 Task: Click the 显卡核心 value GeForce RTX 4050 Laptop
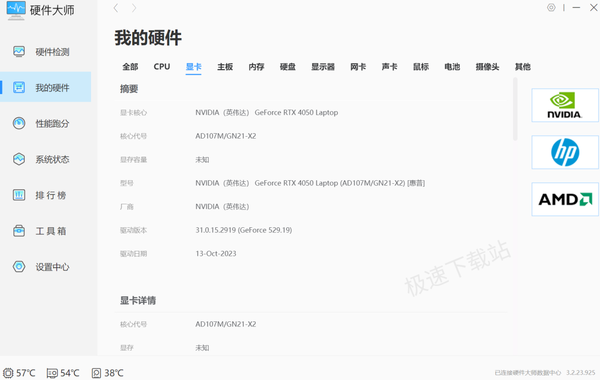point(267,113)
